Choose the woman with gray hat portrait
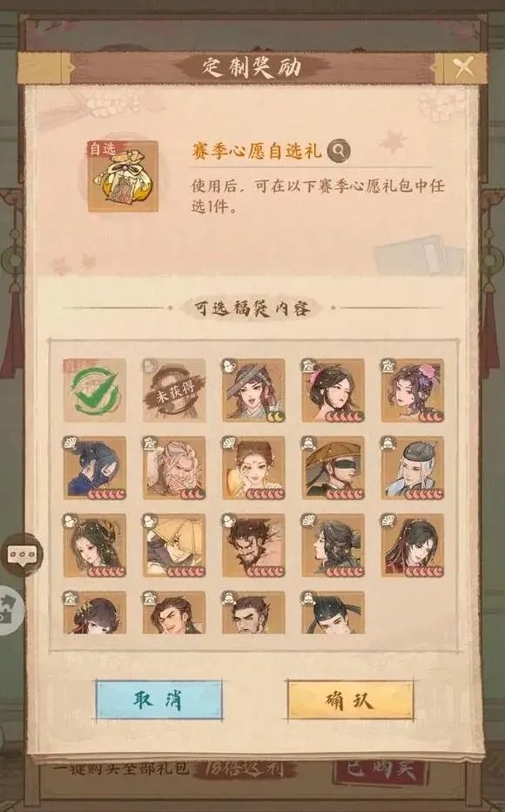Screen dimensions: 505x812 253,390
